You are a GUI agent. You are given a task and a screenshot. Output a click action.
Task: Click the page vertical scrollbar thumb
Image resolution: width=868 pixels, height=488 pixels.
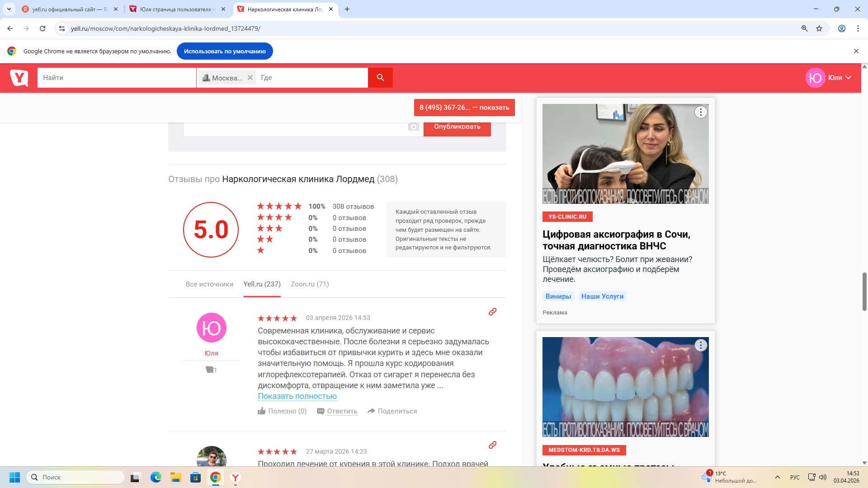(864, 291)
